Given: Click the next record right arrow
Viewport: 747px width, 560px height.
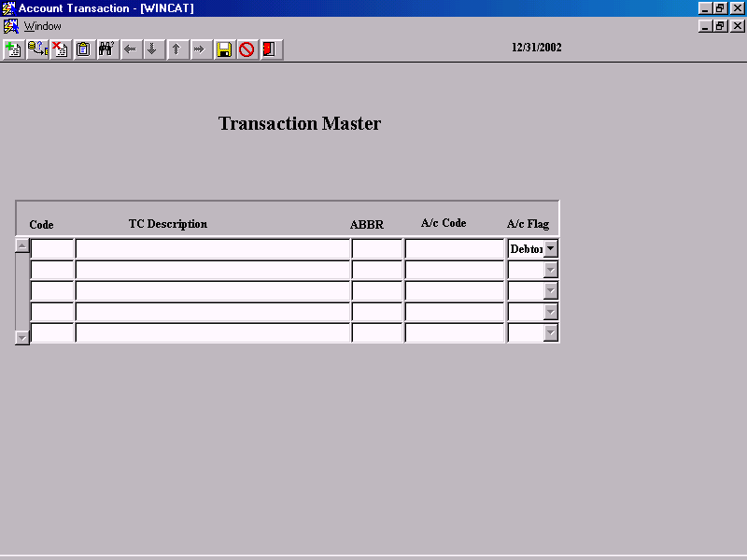Looking at the screenshot, I should pos(200,49).
